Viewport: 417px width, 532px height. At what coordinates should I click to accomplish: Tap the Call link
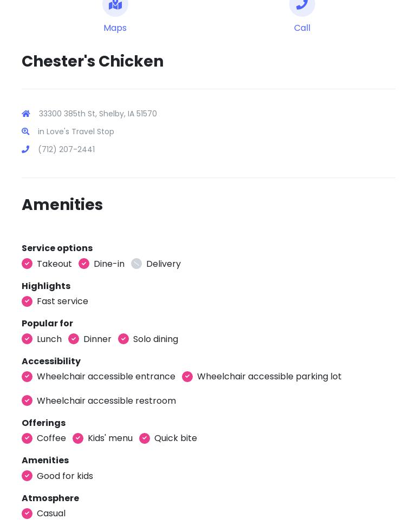[x=302, y=28]
